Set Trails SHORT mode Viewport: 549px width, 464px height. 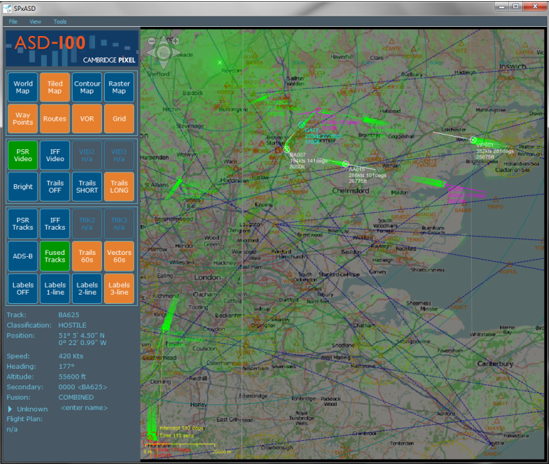(x=87, y=187)
